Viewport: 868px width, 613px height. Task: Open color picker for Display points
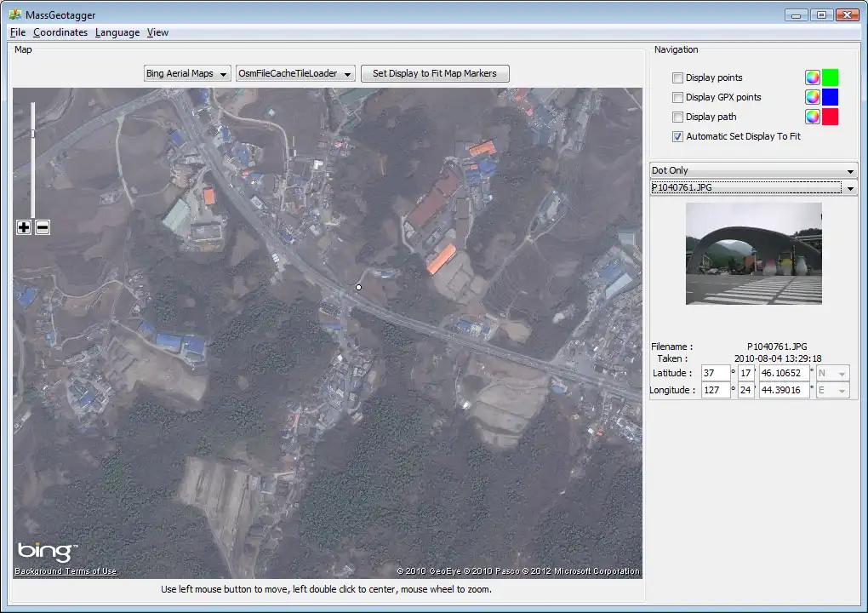pyautogui.click(x=813, y=77)
